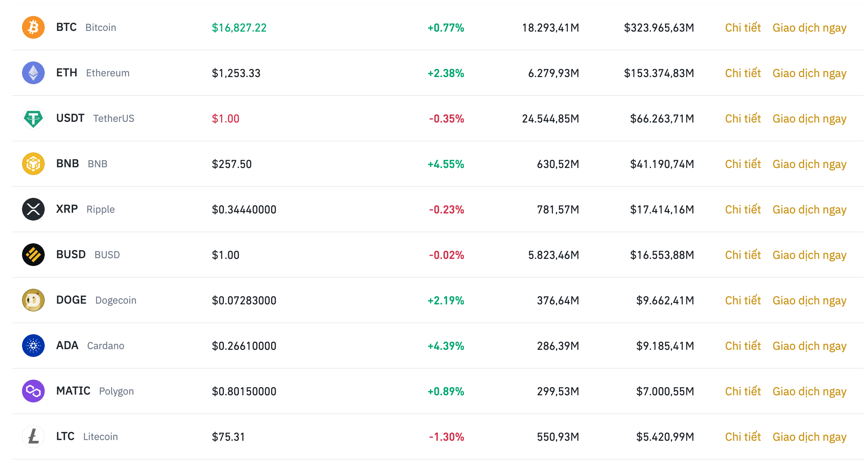Click the Cardano ADA icon

click(33, 346)
